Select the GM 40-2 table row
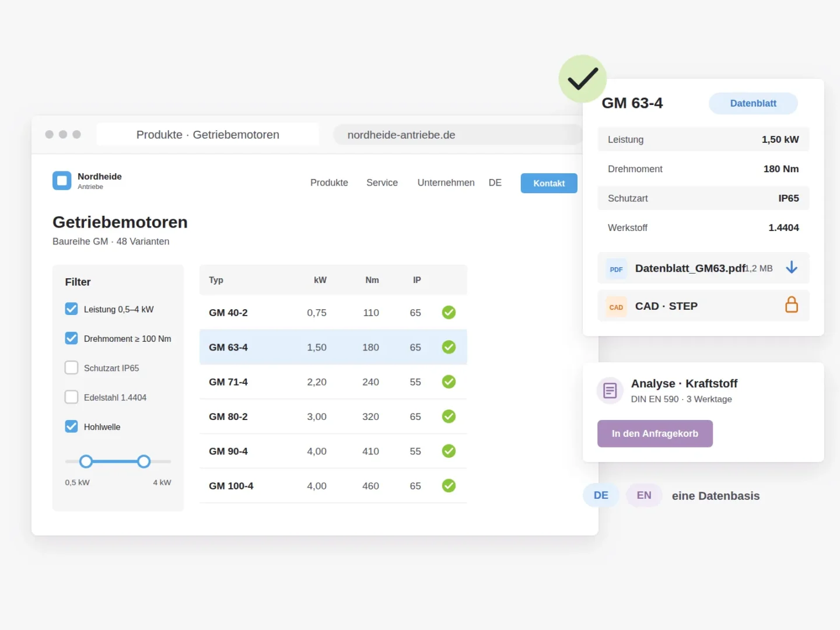840x630 pixels. (333, 313)
